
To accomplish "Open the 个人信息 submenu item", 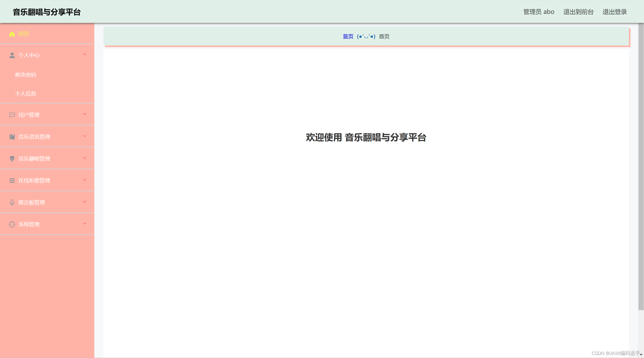I will [x=26, y=94].
